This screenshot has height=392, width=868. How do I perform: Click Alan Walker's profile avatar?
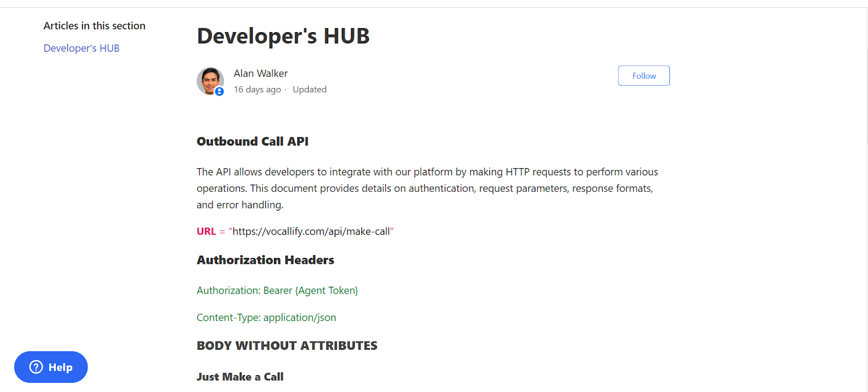(209, 80)
